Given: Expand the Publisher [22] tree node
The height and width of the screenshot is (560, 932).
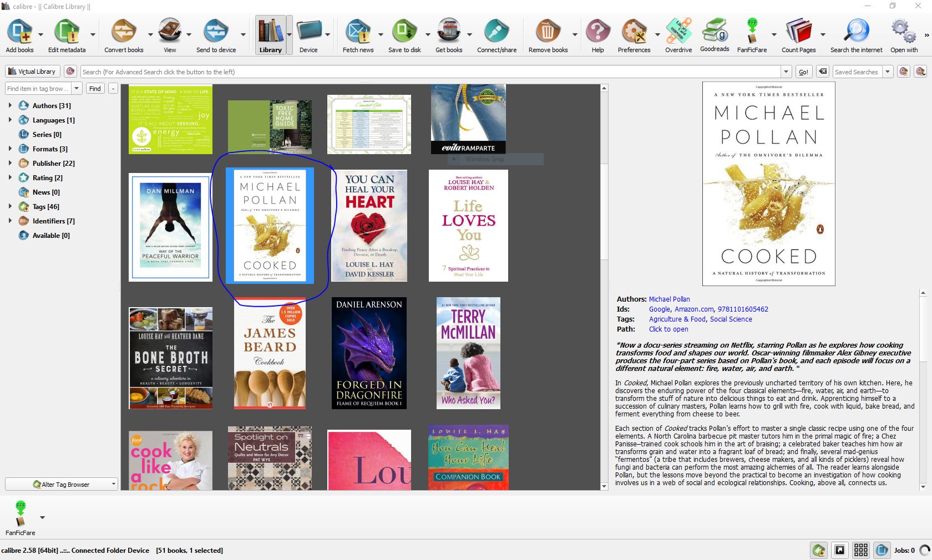Looking at the screenshot, I should point(9,163).
